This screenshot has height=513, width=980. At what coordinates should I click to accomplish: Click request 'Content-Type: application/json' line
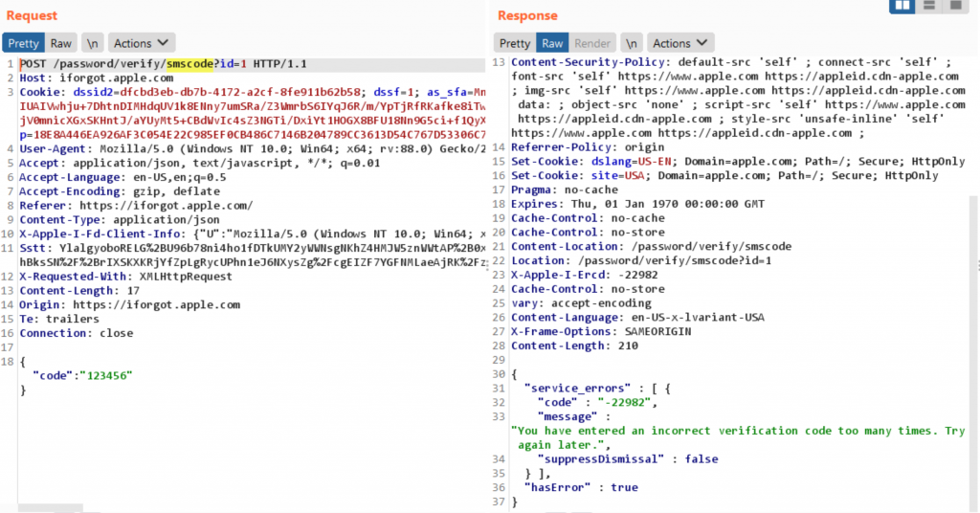tap(120, 220)
